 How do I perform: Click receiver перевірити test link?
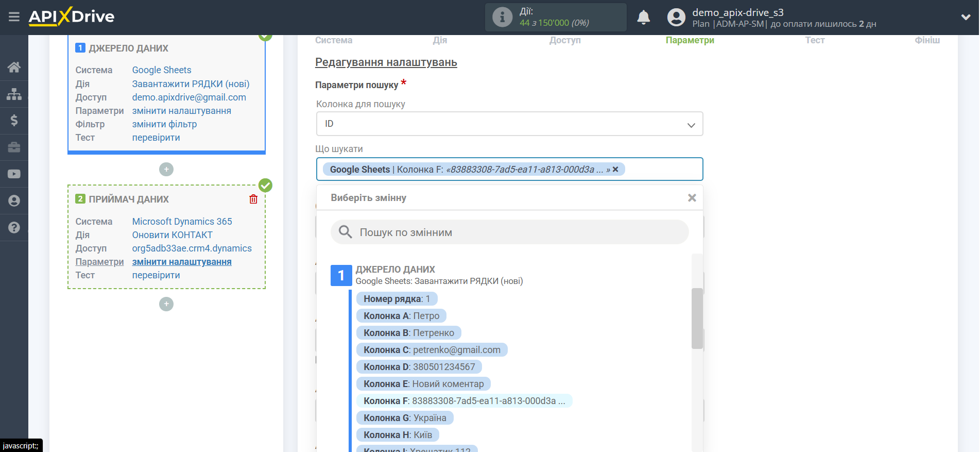(x=156, y=275)
